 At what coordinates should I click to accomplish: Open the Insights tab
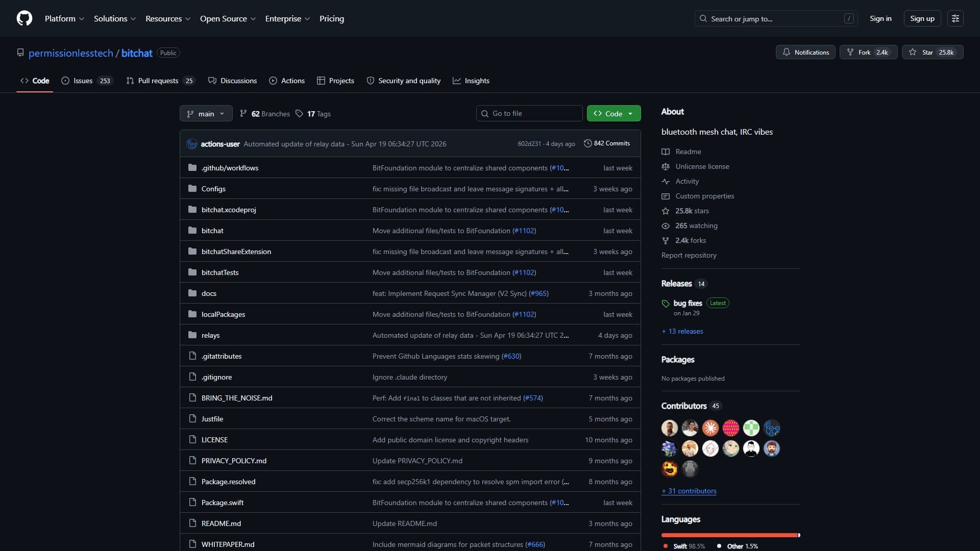(x=471, y=81)
